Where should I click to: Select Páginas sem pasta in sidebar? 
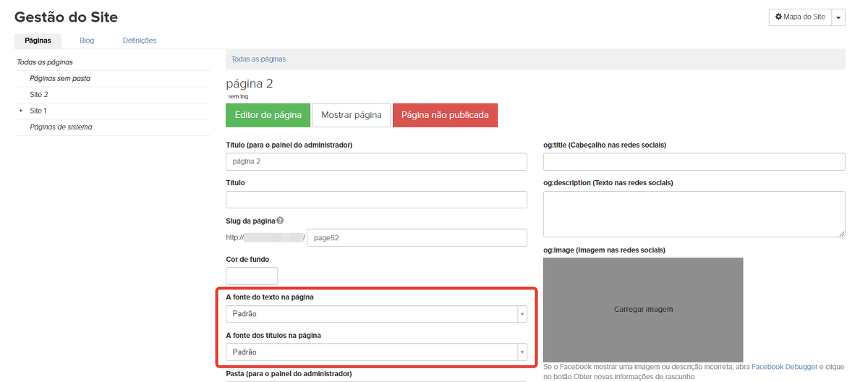tap(60, 78)
